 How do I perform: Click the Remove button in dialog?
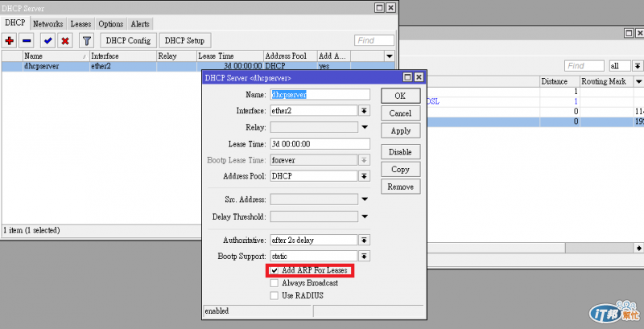tap(400, 187)
